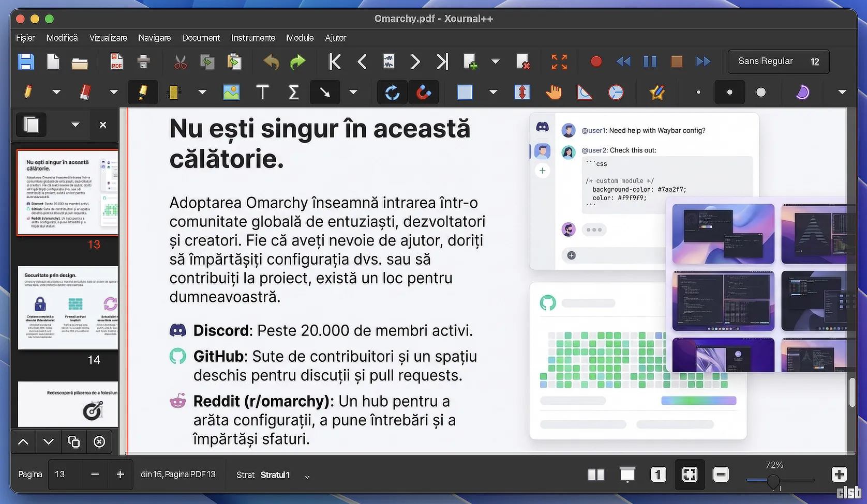Select page 14 thumbnail in sidebar
Viewport: 867px width, 504px height.
[x=68, y=308]
